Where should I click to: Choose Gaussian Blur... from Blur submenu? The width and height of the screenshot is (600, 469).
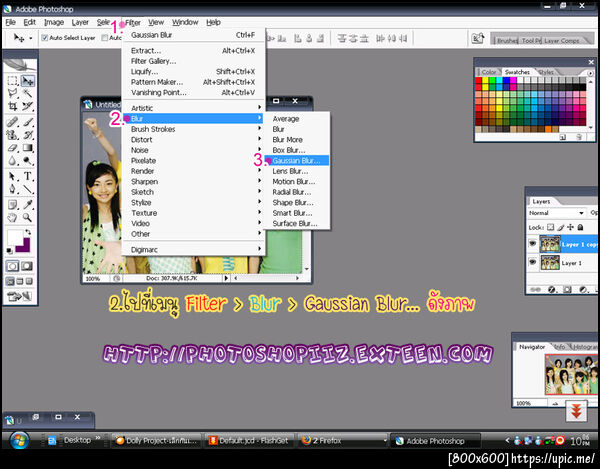(x=297, y=160)
